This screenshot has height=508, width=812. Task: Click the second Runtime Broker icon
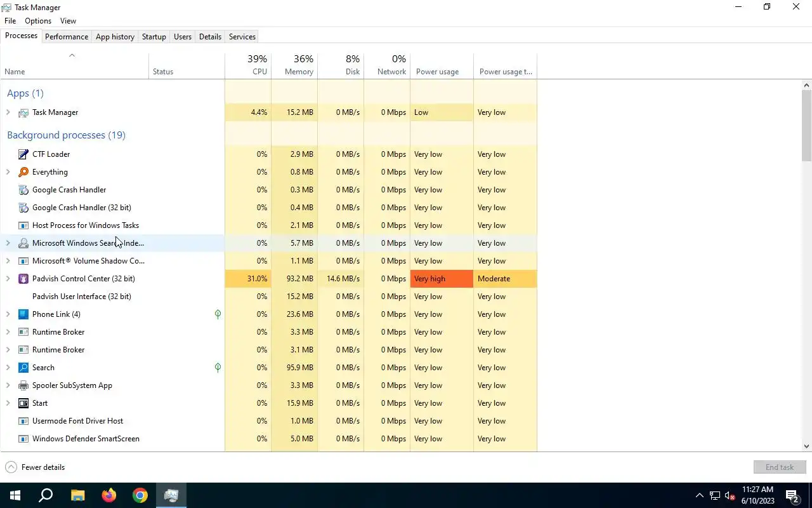[x=23, y=350]
